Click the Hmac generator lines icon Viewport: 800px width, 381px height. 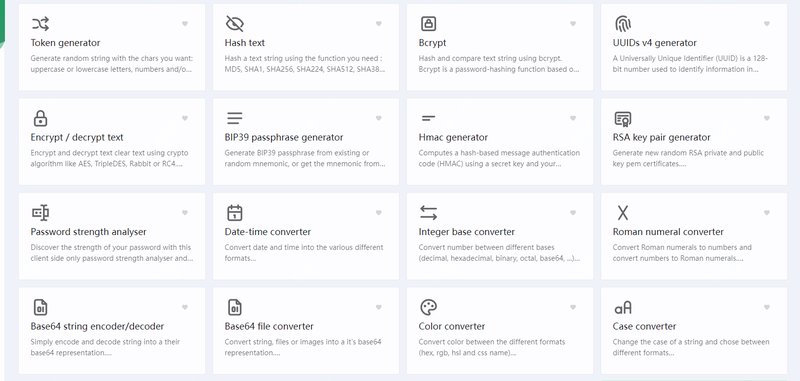coord(429,118)
